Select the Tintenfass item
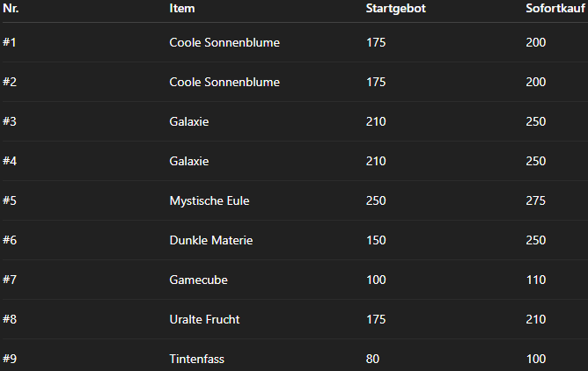This screenshot has width=588, height=371. [197, 359]
